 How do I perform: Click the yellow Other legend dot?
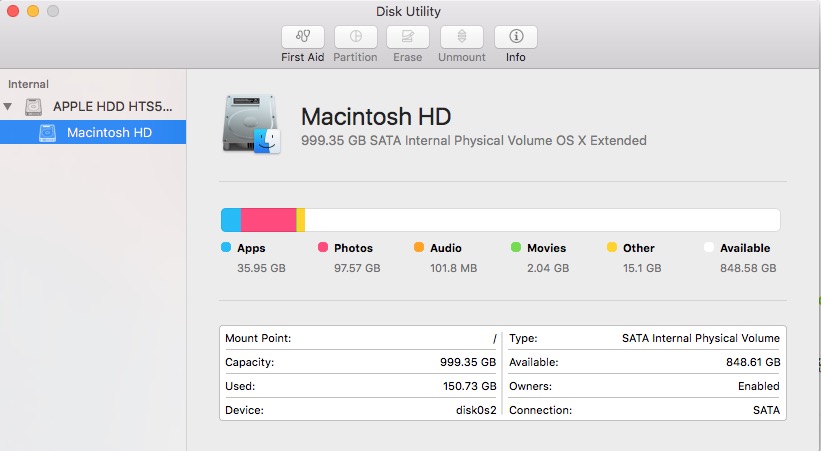click(x=612, y=247)
